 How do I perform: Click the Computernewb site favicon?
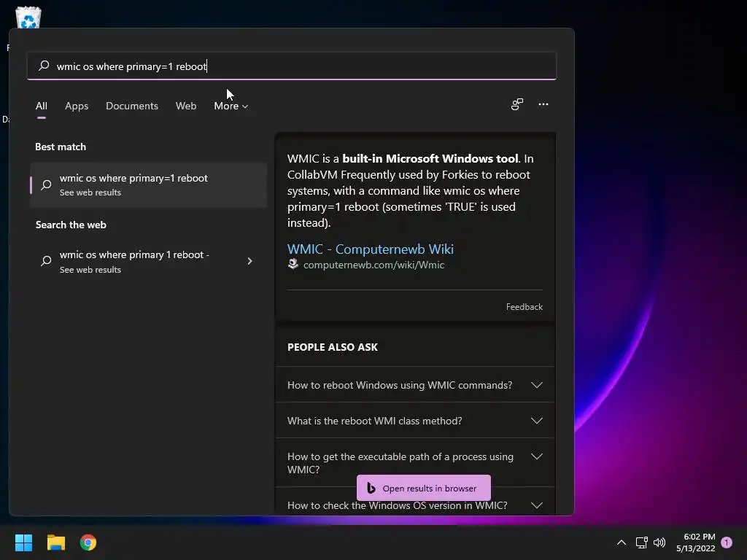coord(293,264)
